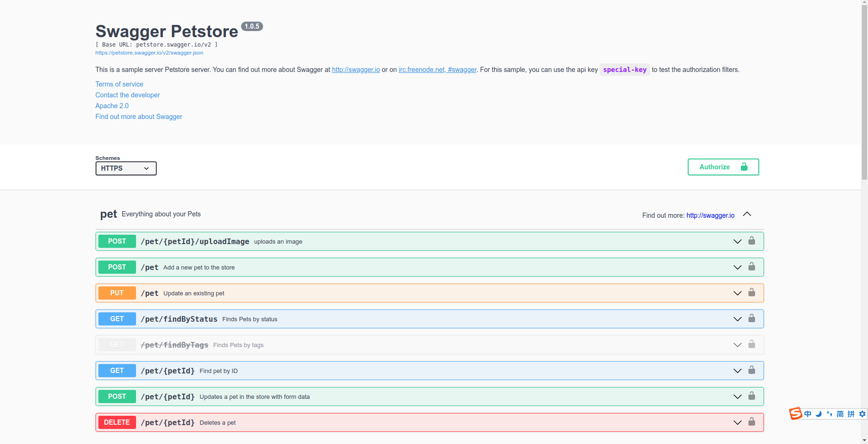868x444 pixels.
Task: Collapse the pet section with the up arrow
Action: click(747, 214)
